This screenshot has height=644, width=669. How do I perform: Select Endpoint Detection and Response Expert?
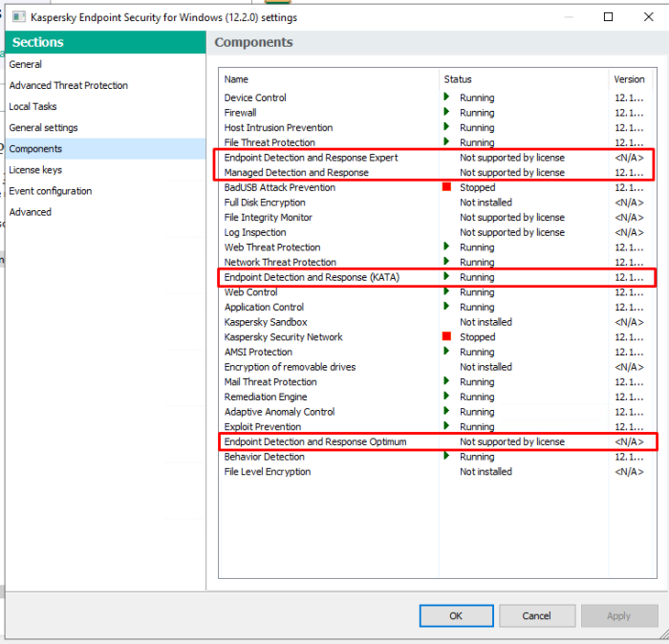pos(311,158)
